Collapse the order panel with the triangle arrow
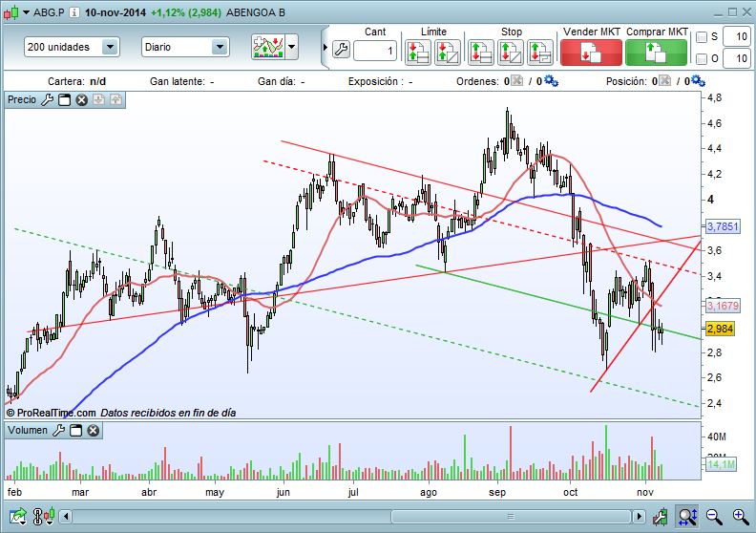756x533 pixels. click(x=325, y=47)
